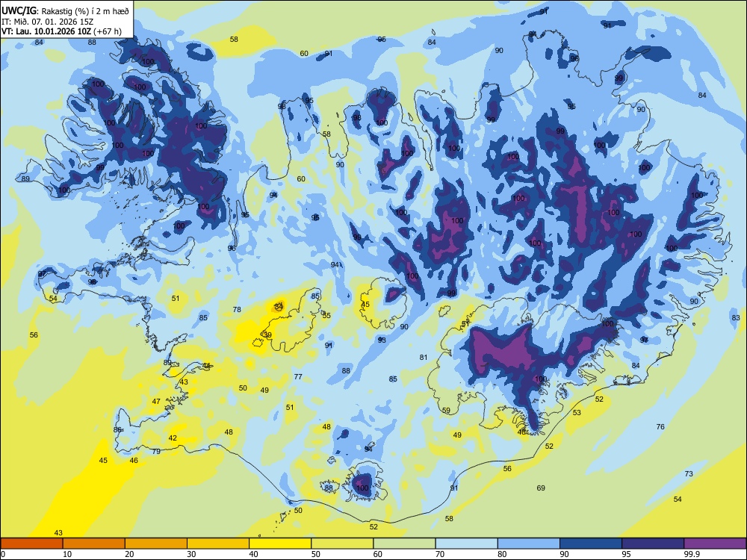The height and width of the screenshot is (560, 747).
Task: Click the legend tick label '70'
Action: point(440,554)
